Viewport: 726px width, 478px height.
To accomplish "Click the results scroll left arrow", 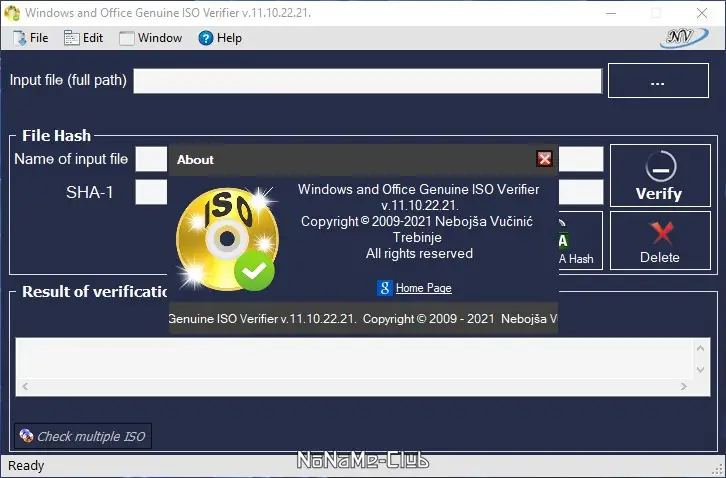I will pos(25,386).
